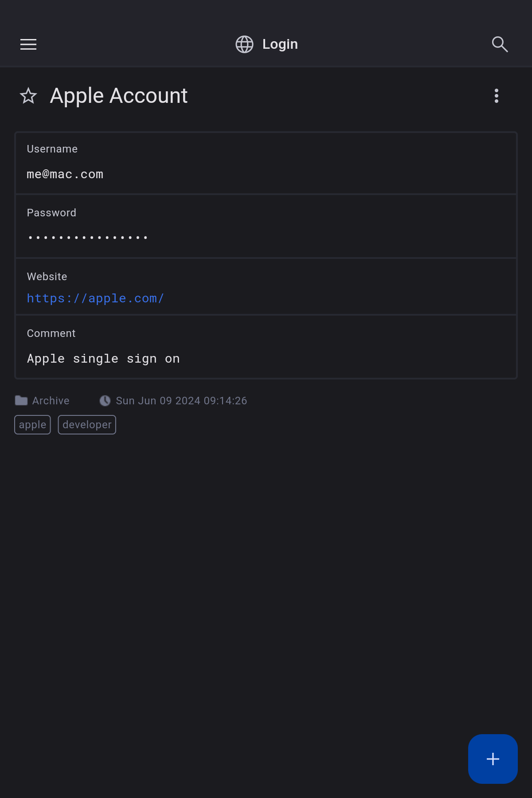Click the modified date Sun Jun 09 2024

click(181, 401)
